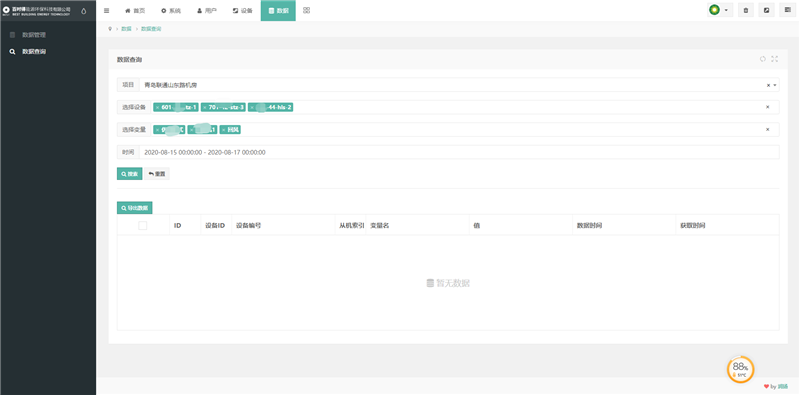
Task: Remove the 回风 variable tag
Action: (223, 130)
